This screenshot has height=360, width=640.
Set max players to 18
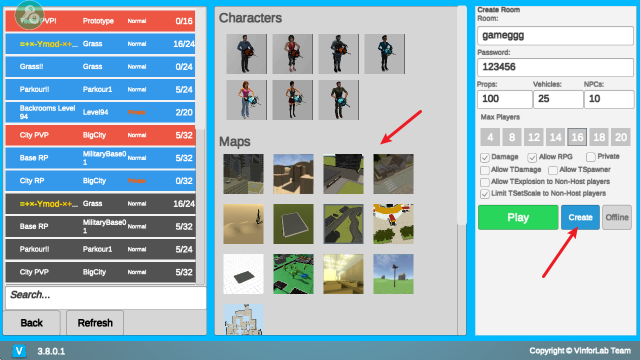click(x=599, y=137)
